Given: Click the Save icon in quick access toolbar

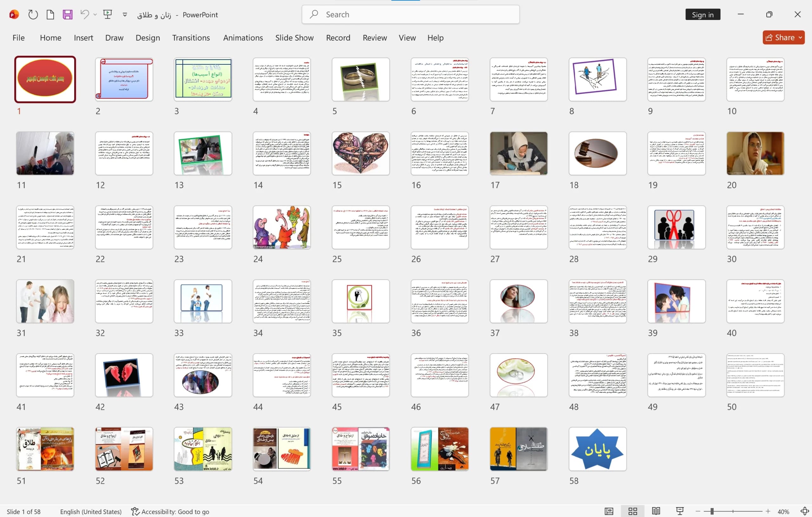Looking at the screenshot, I should [x=68, y=15].
